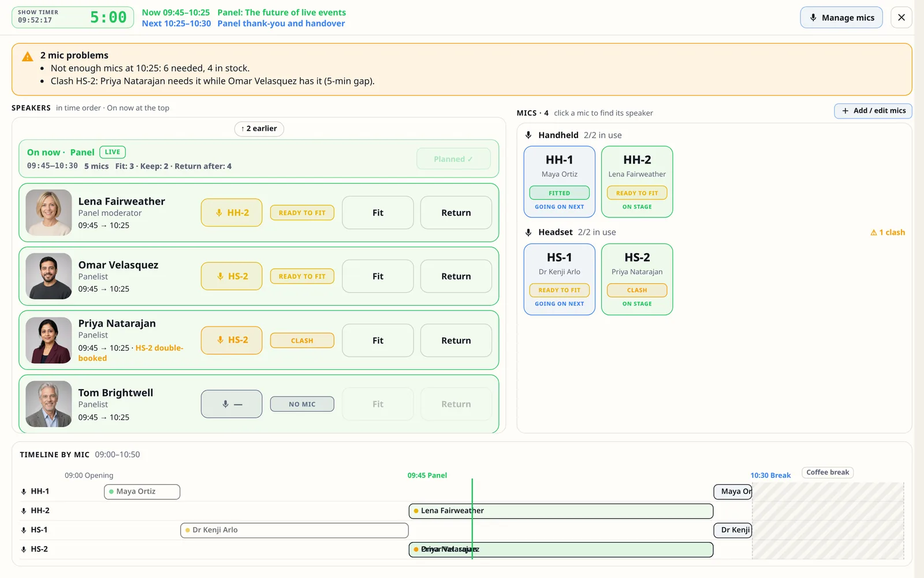Select Omar Velasquez's HS-2 mic chip
924x578 pixels.
pos(232,276)
